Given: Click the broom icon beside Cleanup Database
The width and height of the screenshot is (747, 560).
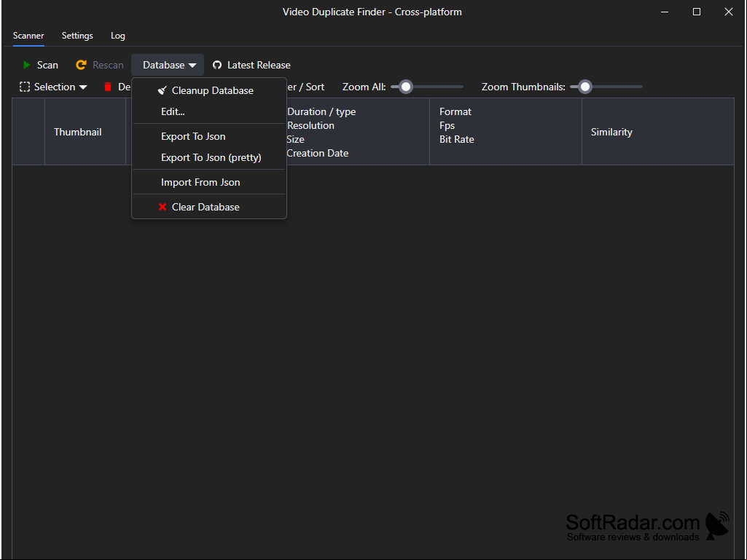Looking at the screenshot, I should point(163,90).
